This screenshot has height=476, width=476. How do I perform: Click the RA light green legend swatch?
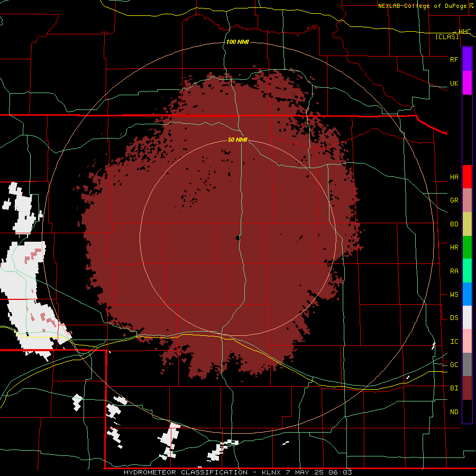(467, 271)
